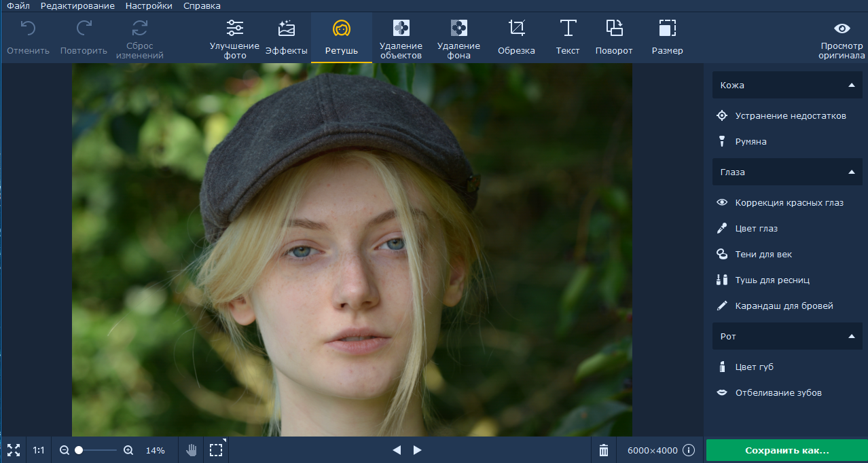
Task: Open the Удаление фона tool
Action: [458, 38]
